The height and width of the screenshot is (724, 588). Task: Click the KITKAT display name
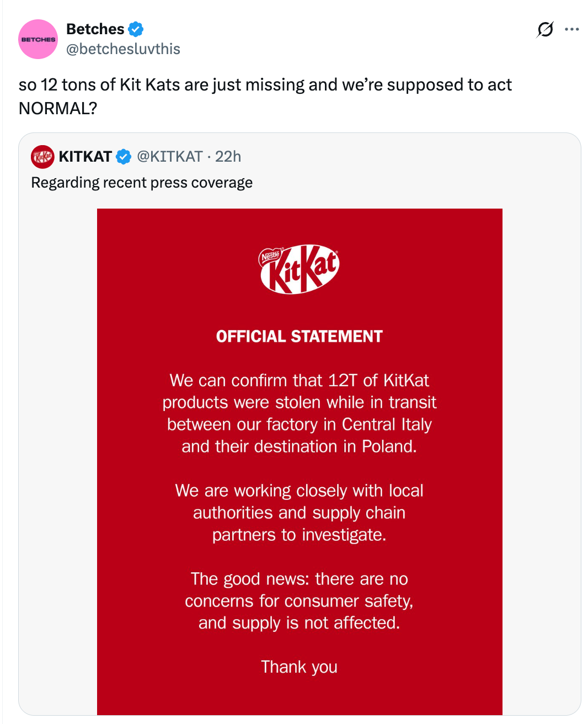(86, 156)
